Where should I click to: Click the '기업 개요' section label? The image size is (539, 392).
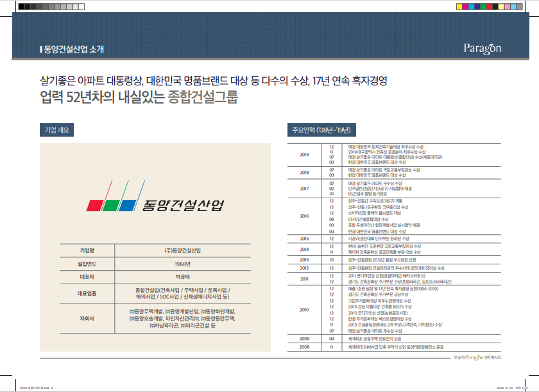56,130
